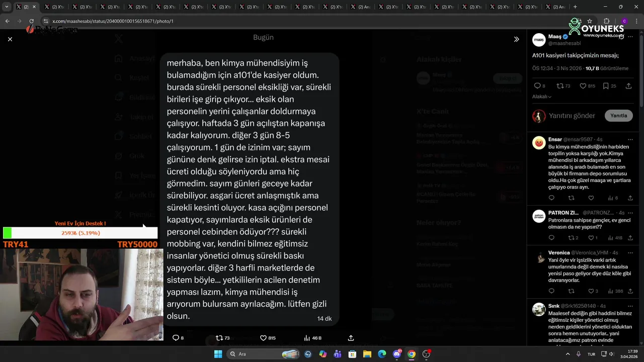Go back in the Chrome browser
The width and height of the screenshot is (644, 362).
point(7,21)
